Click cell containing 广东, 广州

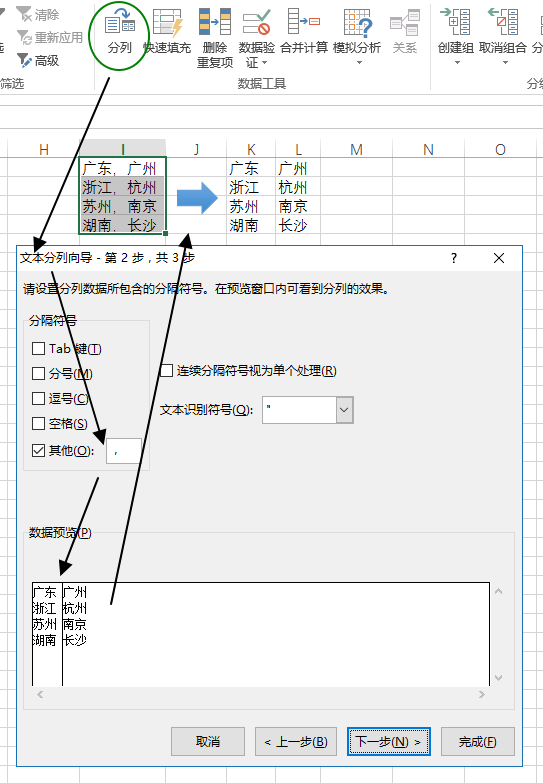point(122,168)
